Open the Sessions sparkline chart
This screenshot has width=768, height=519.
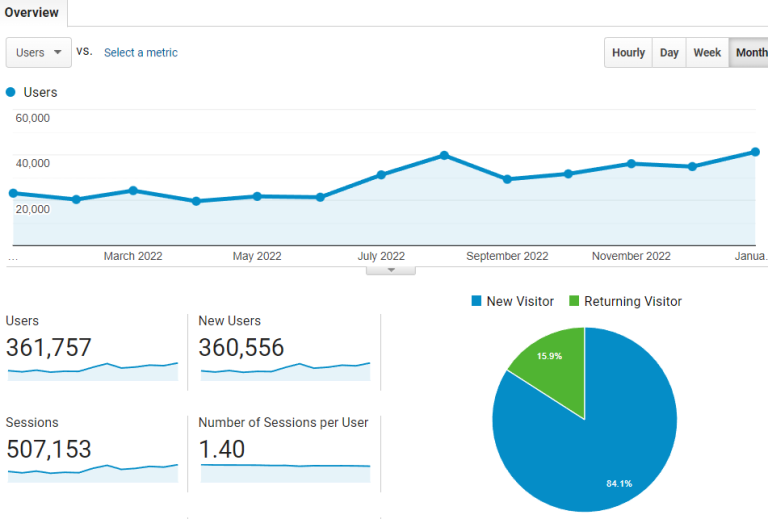[x=92, y=472]
